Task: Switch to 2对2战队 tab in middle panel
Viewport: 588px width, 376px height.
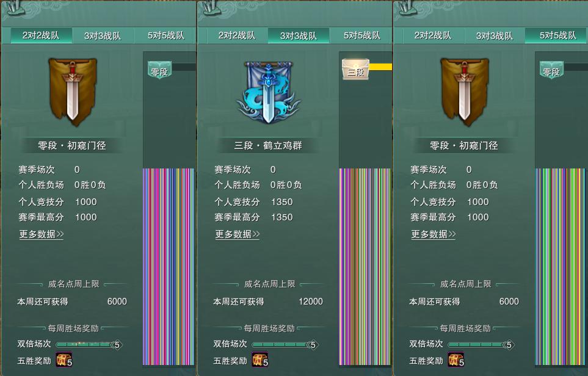Action: 237,35
